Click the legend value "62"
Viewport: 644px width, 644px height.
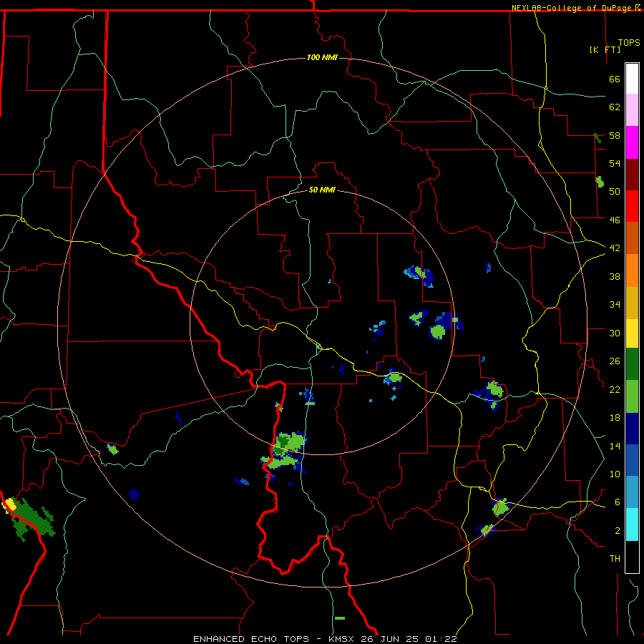(615, 107)
